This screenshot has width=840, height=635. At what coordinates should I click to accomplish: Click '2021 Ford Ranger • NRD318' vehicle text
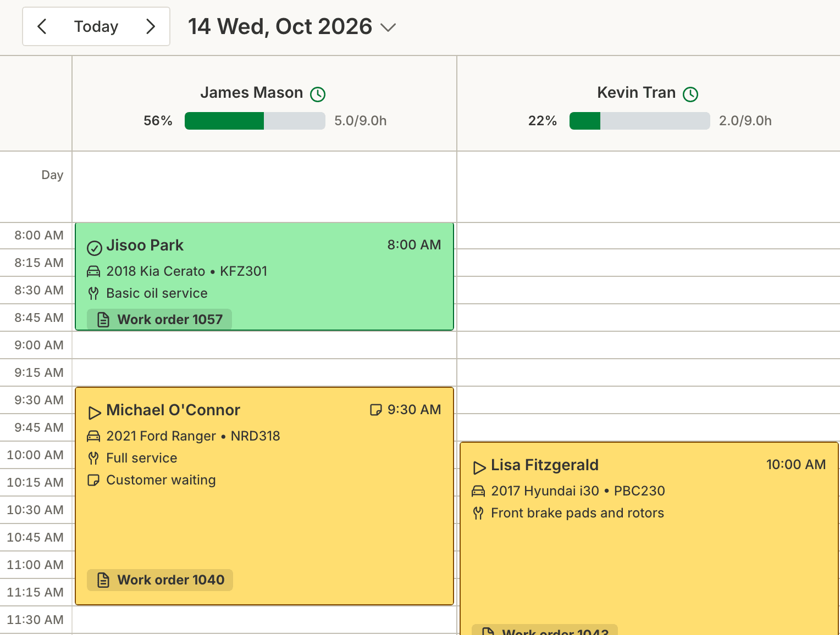193,436
